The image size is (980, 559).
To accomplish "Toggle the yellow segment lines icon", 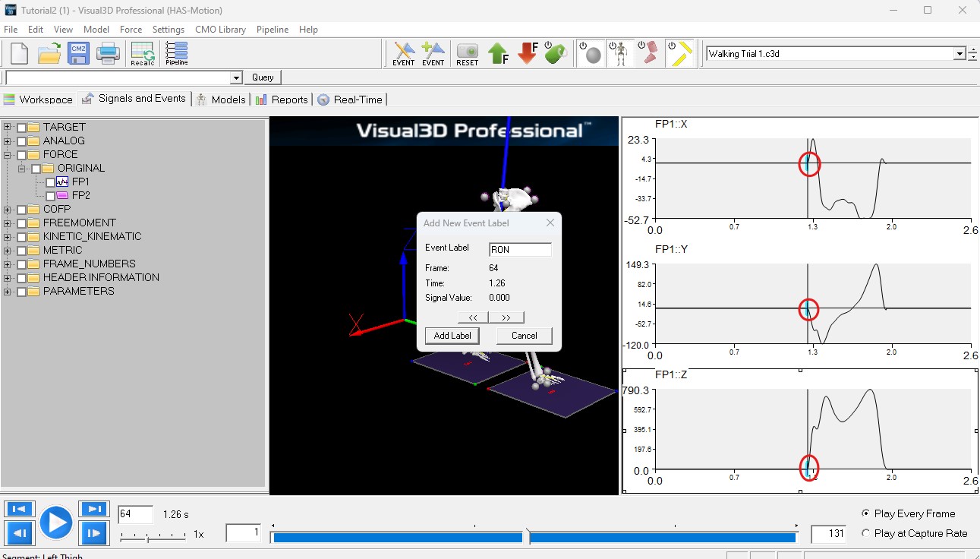I will point(679,53).
